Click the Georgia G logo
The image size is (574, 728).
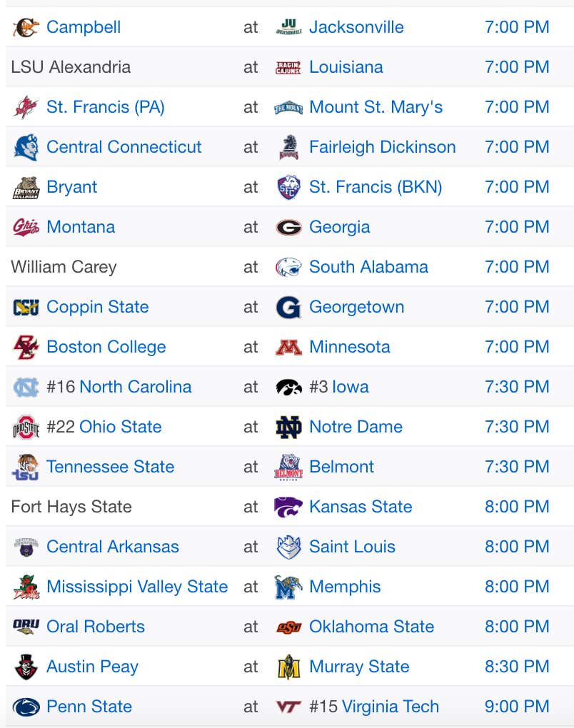click(x=288, y=228)
